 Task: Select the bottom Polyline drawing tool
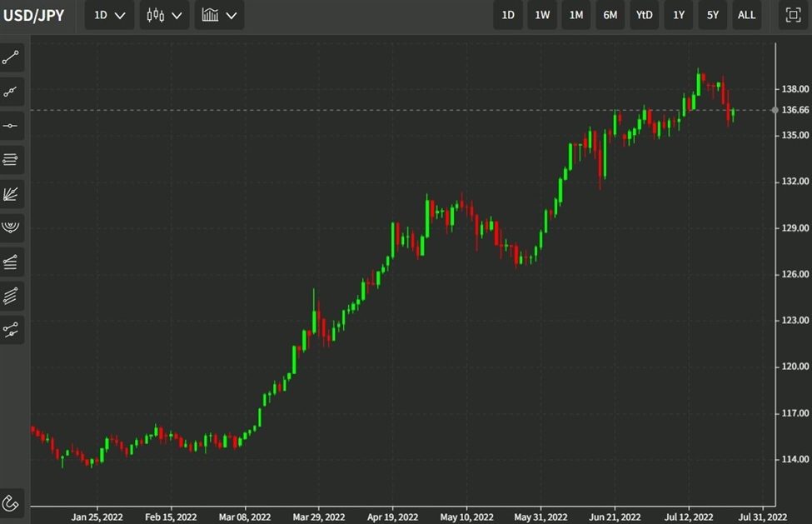click(12, 330)
